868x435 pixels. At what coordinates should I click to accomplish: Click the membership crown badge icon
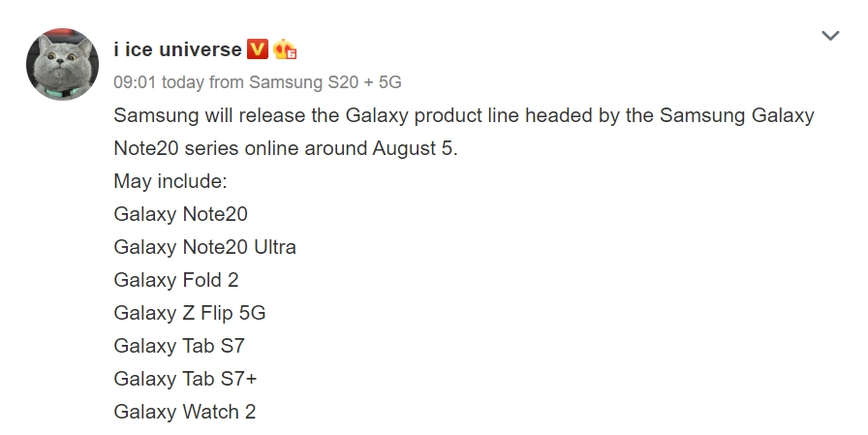[284, 49]
